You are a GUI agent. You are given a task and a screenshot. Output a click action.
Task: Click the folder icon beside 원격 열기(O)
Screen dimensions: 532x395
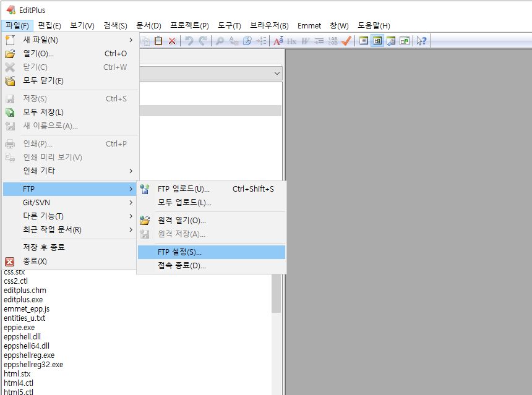click(x=145, y=221)
